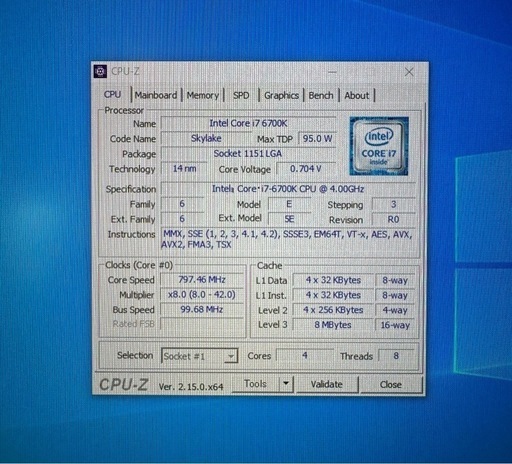The width and height of the screenshot is (512, 464).
Task: Open the About tab
Action: 357,95
